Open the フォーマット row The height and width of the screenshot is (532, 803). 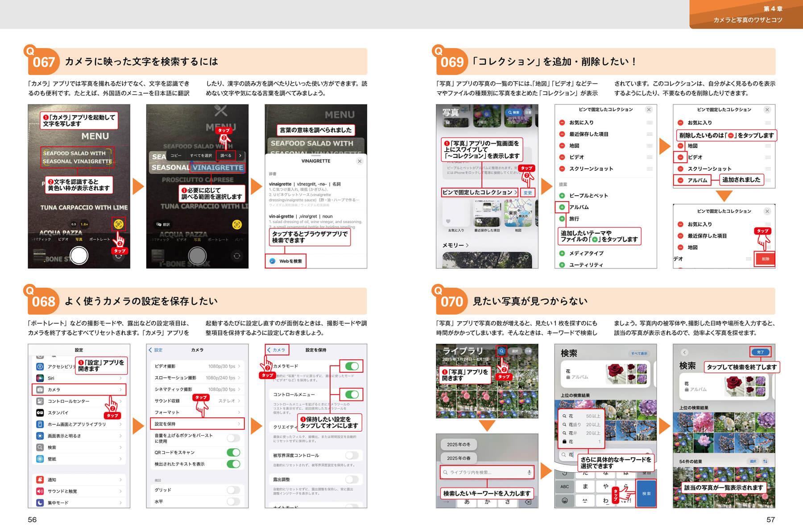197,412
